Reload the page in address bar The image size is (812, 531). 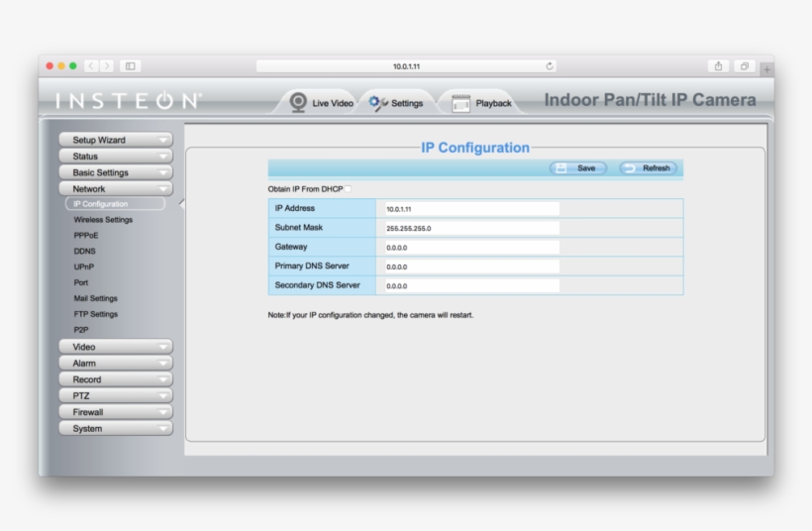point(550,65)
